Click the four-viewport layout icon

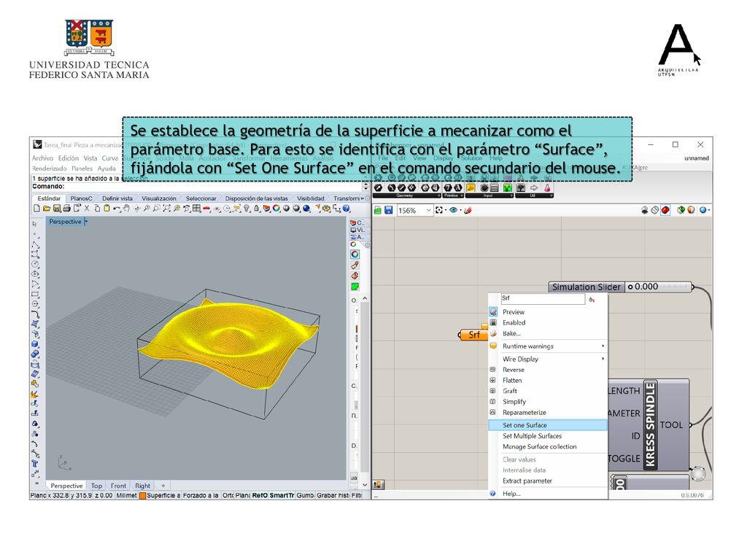[196, 208]
